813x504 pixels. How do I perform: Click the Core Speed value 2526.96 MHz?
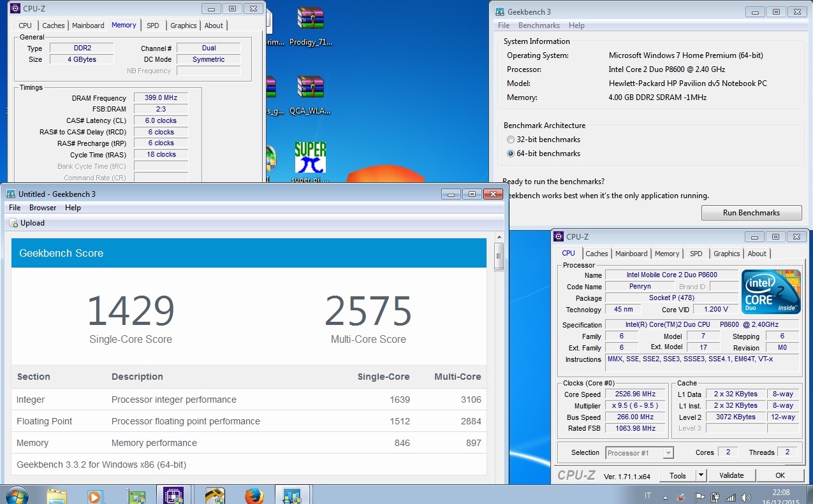coord(635,394)
